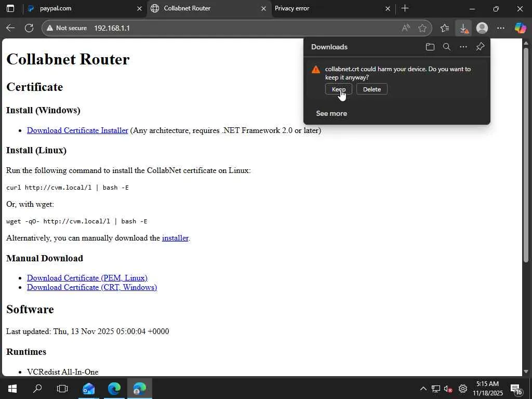The width and height of the screenshot is (532, 399).
Task: Click the collabnet.crt warning icon
Action: tap(316, 69)
